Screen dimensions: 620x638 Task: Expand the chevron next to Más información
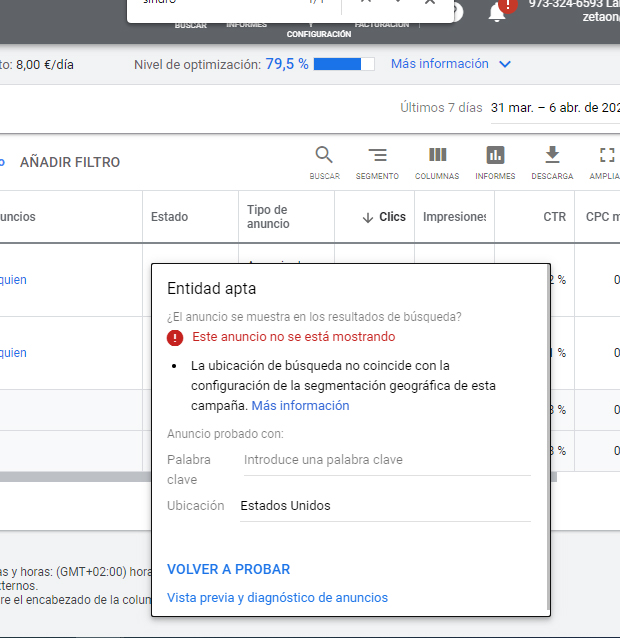tap(505, 64)
